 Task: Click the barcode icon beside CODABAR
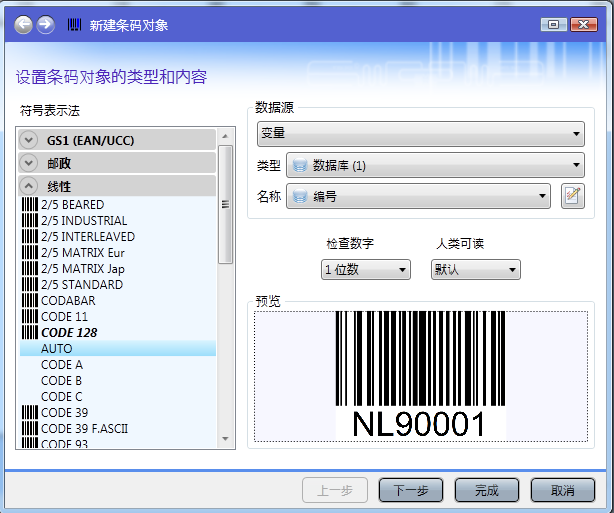pyautogui.click(x=30, y=300)
